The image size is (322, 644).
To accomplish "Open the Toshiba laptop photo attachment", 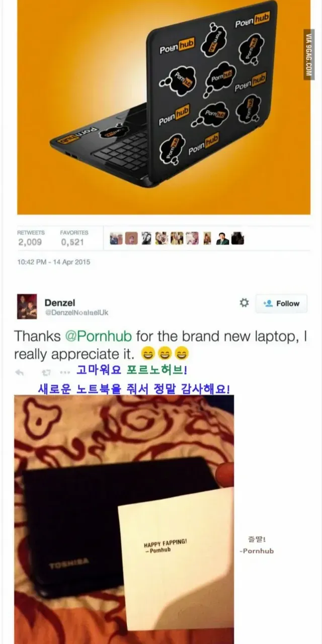I will tap(124, 519).
